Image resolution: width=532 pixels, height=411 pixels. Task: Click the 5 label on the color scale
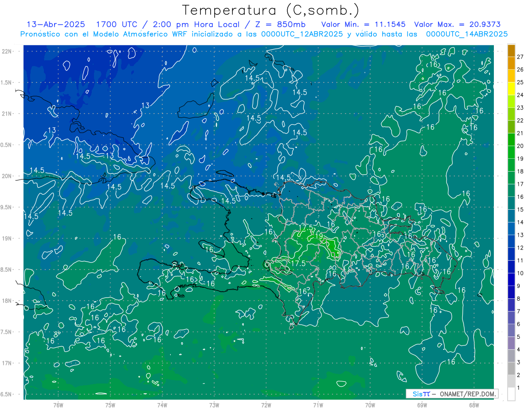(x=519, y=337)
